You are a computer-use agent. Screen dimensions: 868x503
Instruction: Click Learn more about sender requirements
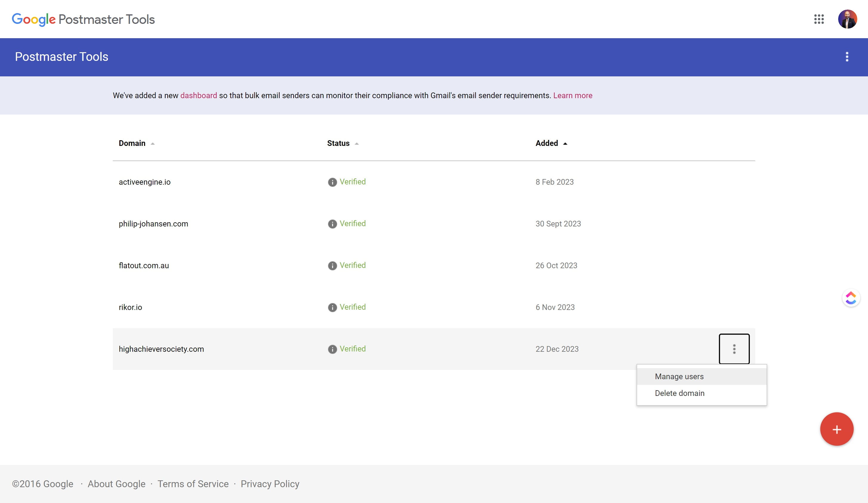pyautogui.click(x=572, y=95)
